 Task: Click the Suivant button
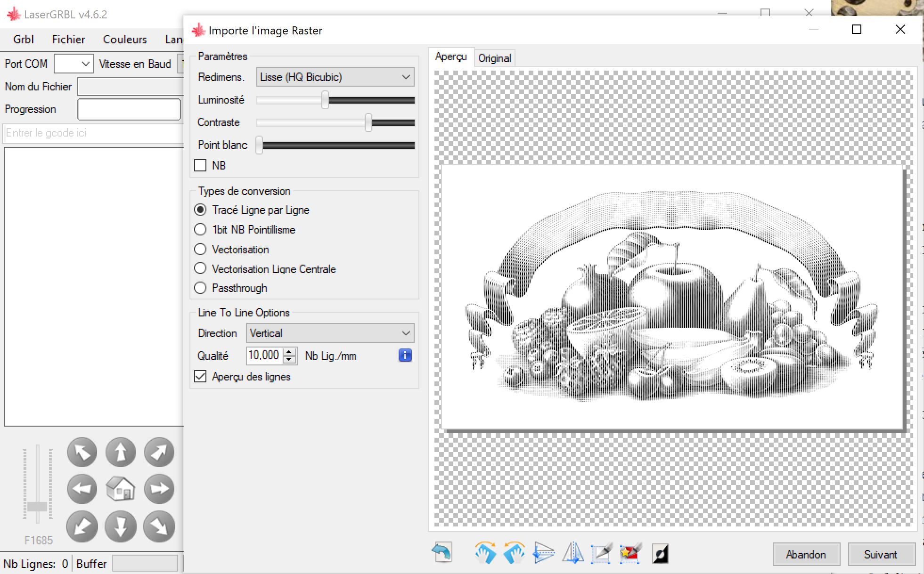[881, 554]
